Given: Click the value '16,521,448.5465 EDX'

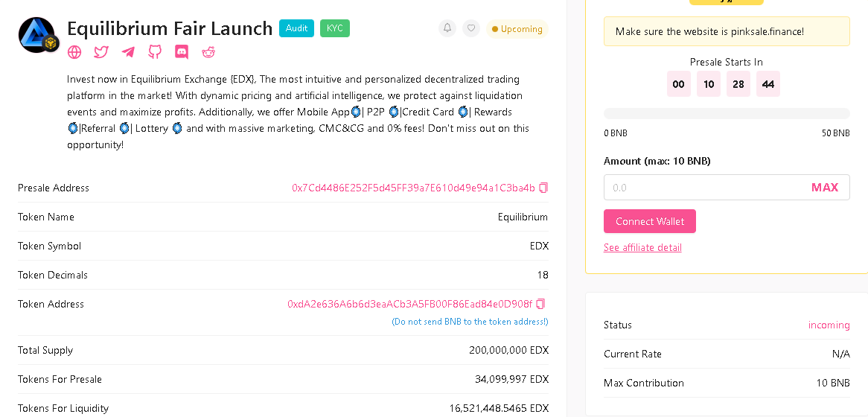Looking at the screenshot, I should 499,408.
